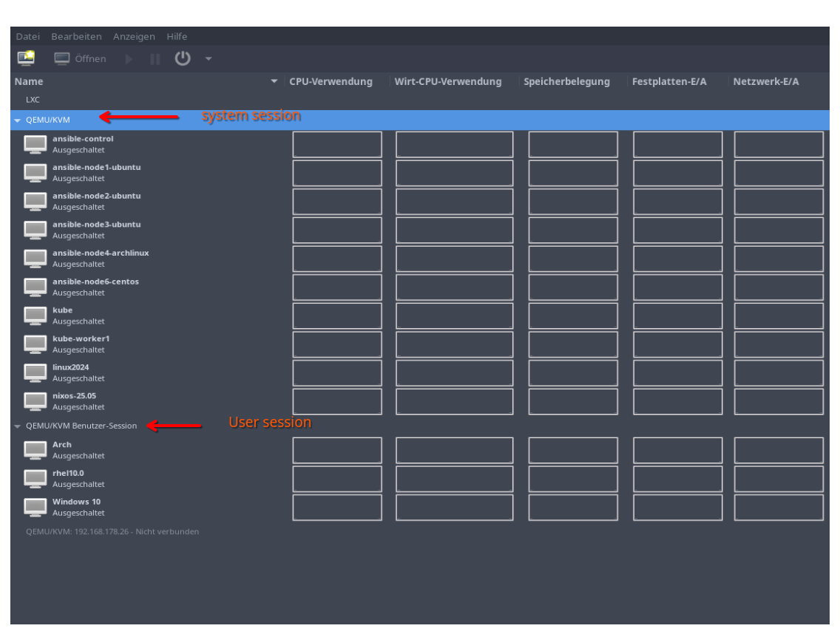Click the create new virtual machine icon
Viewport: 840px width, 634px height.
click(26, 58)
